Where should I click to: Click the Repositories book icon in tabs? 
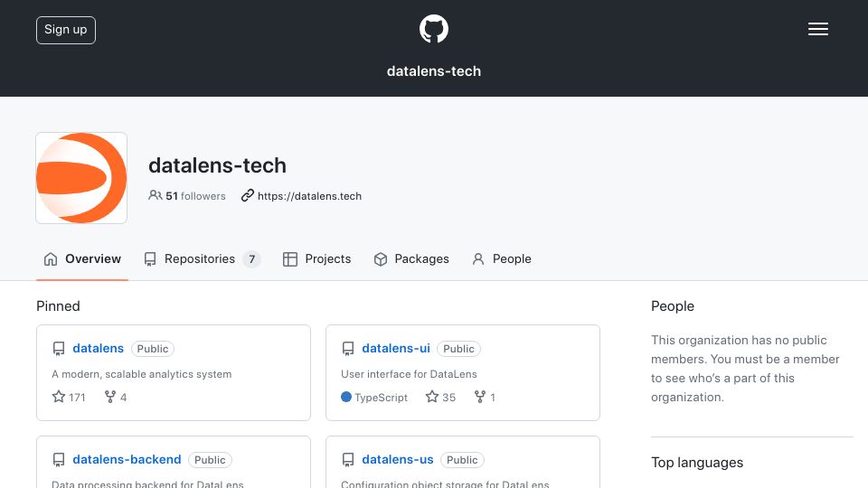click(150, 259)
